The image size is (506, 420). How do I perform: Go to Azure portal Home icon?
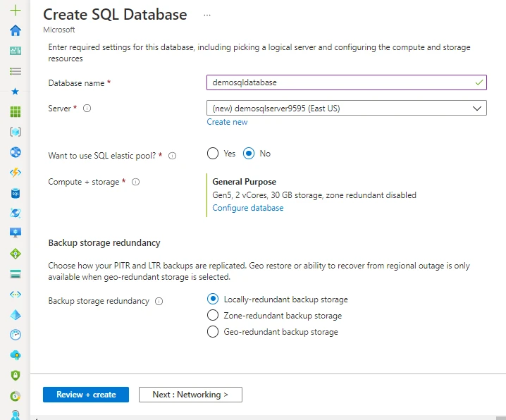[16, 30]
